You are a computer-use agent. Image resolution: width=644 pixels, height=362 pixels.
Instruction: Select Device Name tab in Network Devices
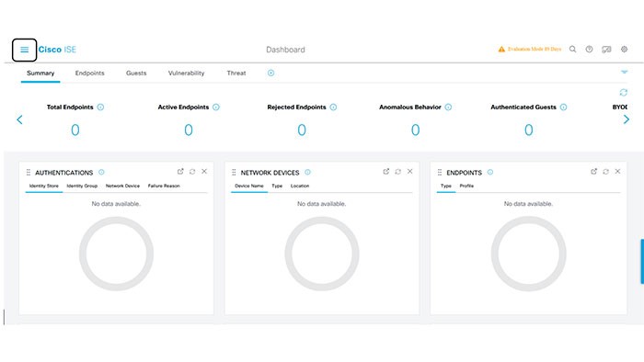(249, 186)
